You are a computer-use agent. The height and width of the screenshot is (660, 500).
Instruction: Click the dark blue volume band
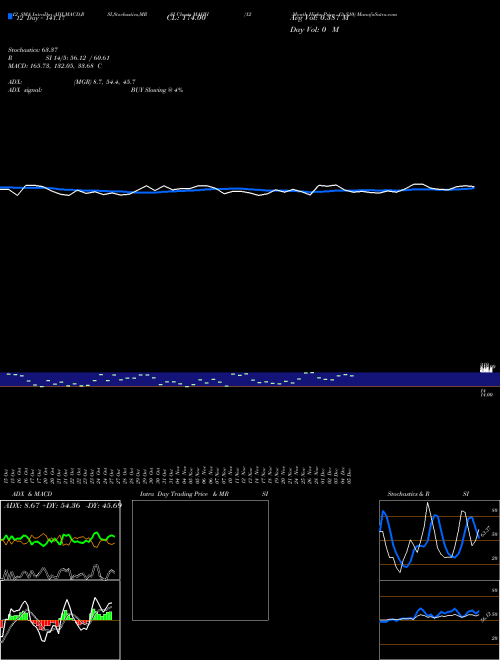point(250,379)
